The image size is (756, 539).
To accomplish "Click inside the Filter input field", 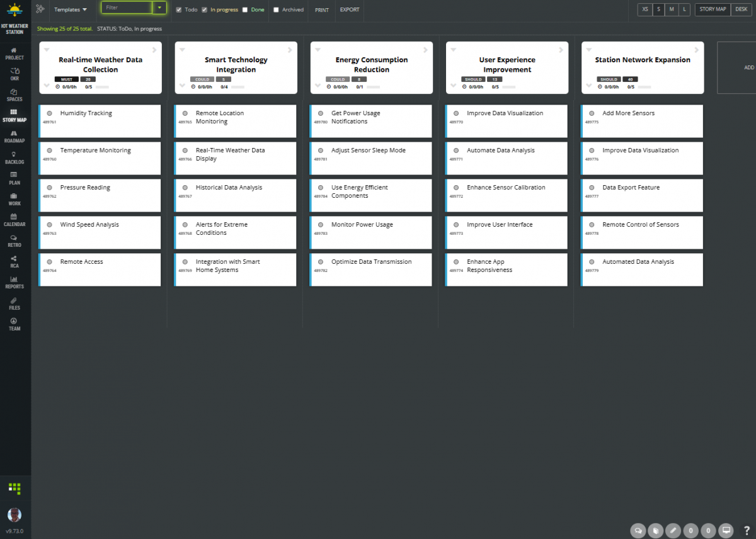I will 126,9.
